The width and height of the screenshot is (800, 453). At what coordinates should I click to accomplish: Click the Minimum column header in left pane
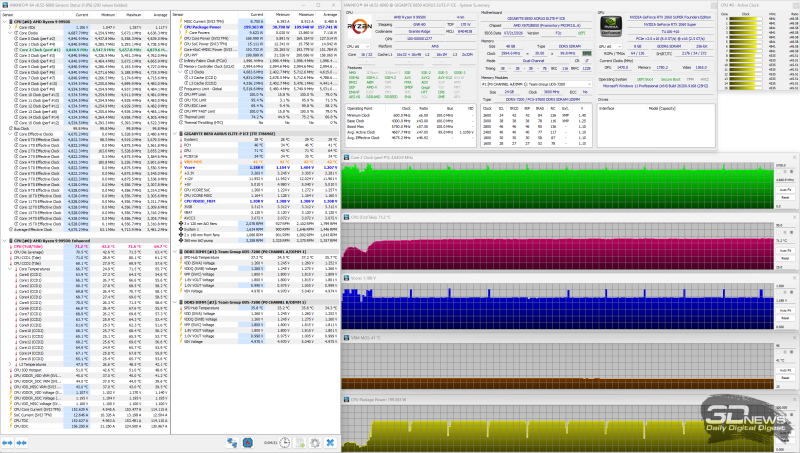tap(103, 15)
